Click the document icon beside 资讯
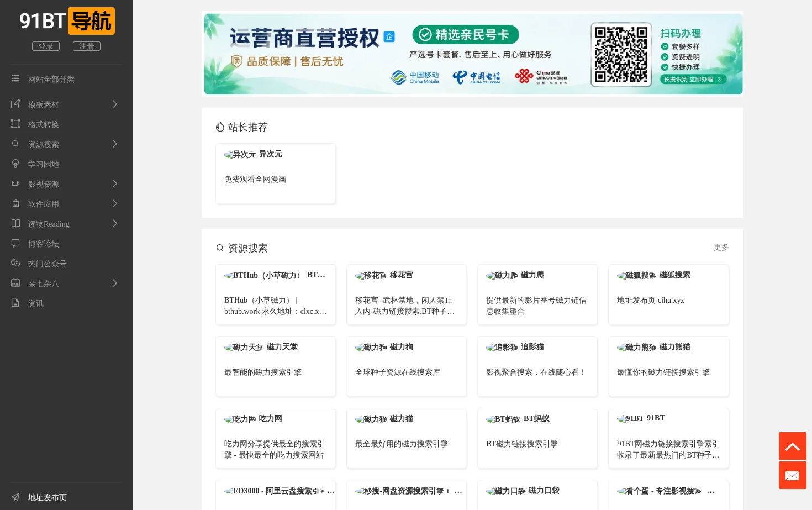This screenshot has height=510, width=812. tap(15, 303)
